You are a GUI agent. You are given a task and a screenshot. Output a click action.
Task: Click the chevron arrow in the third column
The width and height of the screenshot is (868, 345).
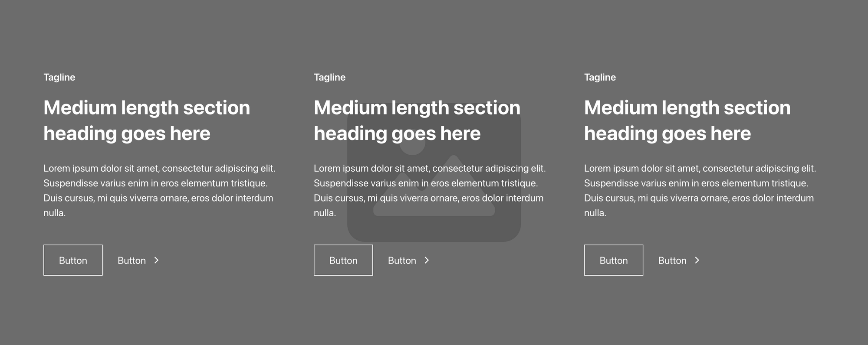[697, 260]
